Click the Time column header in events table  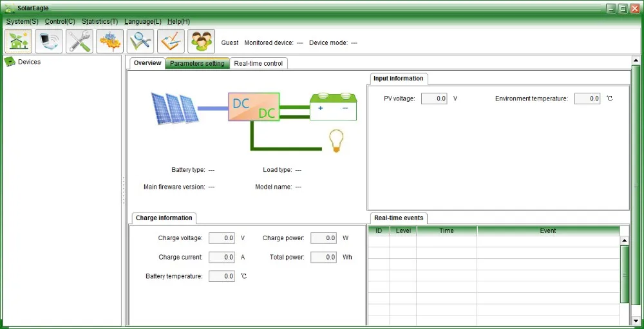point(446,230)
